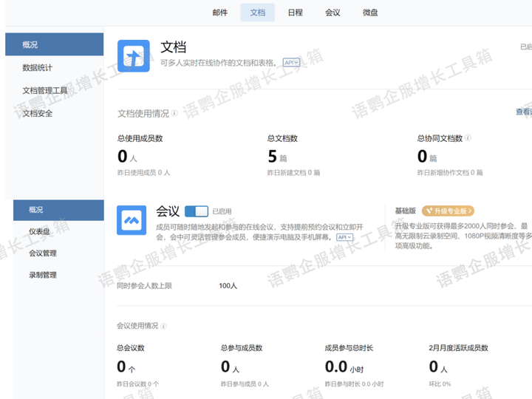
Task: Select the 会议 tab in top navigation
Action: (332, 13)
